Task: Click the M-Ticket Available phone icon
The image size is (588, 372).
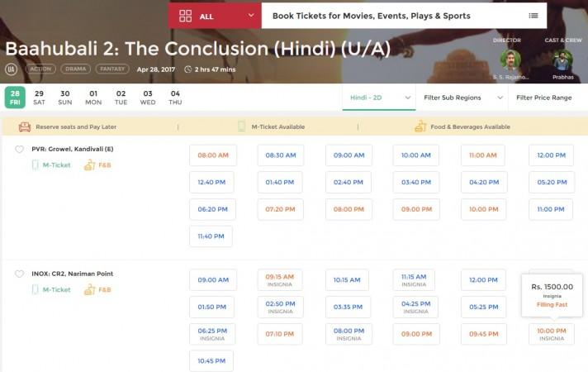Action: tap(241, 126)
